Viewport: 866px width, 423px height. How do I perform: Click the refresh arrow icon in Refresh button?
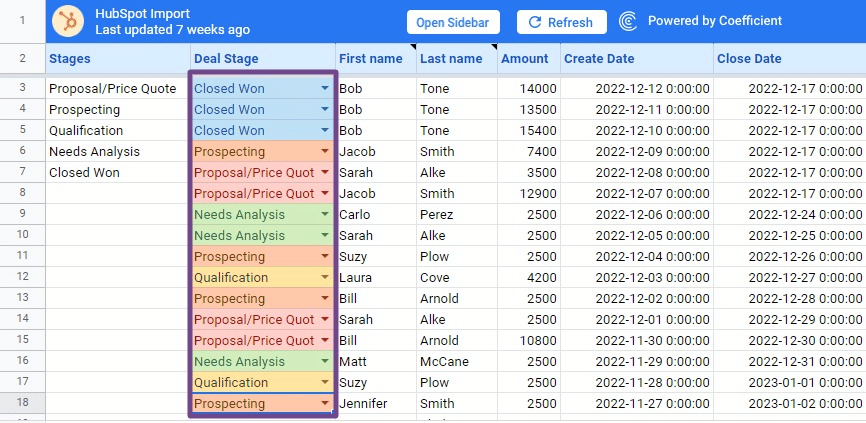coord(534,22)
